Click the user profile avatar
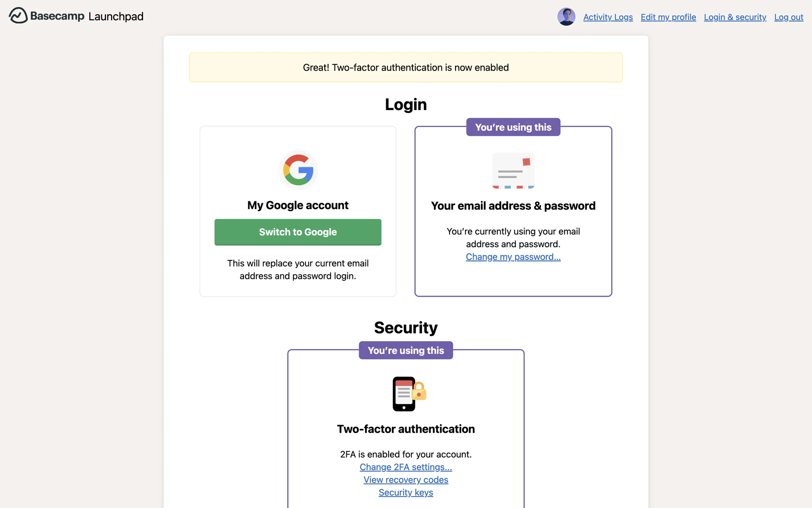This screenshot has width=812, height=508. (566, 17)
